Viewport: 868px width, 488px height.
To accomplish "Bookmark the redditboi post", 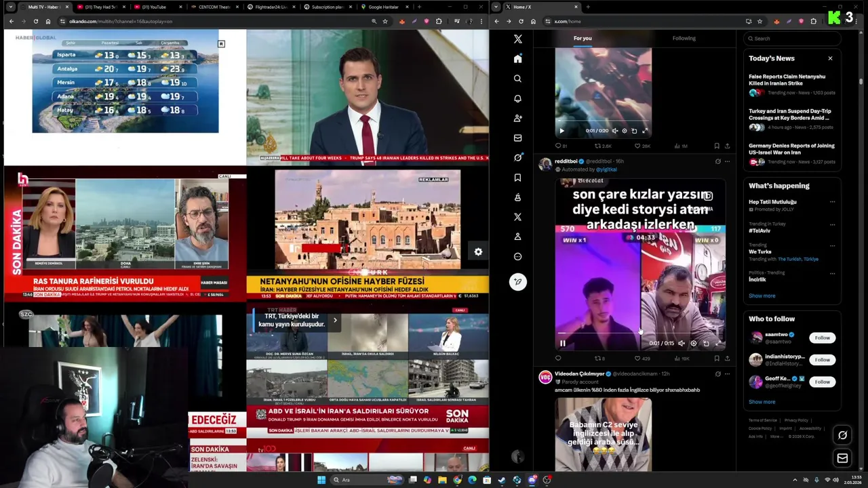I will pos(716,359).
